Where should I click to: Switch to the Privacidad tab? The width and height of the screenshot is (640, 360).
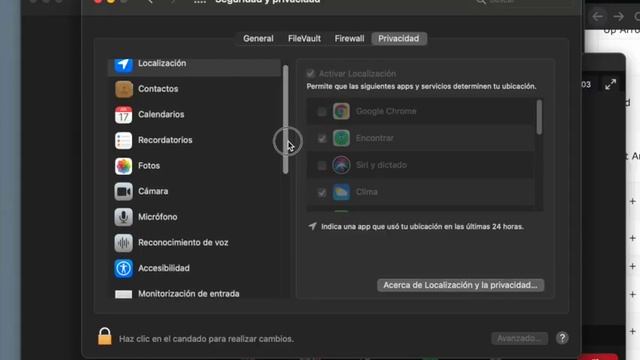tap(399, 39)
